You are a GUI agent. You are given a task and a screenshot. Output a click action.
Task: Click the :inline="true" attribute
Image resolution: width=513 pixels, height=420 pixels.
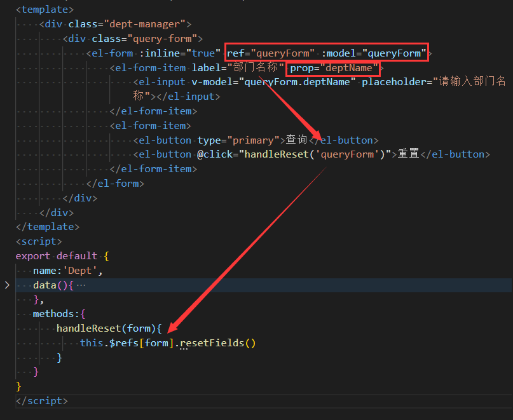click(180, 53)
